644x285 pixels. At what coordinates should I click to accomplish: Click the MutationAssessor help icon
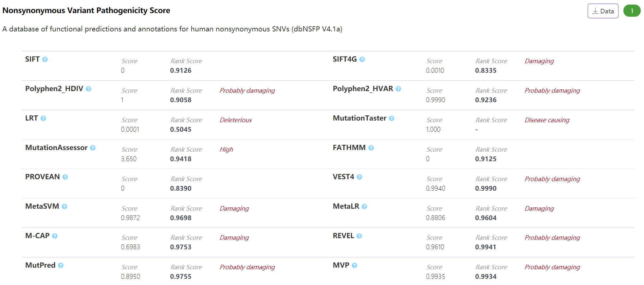tap(93, 148)
